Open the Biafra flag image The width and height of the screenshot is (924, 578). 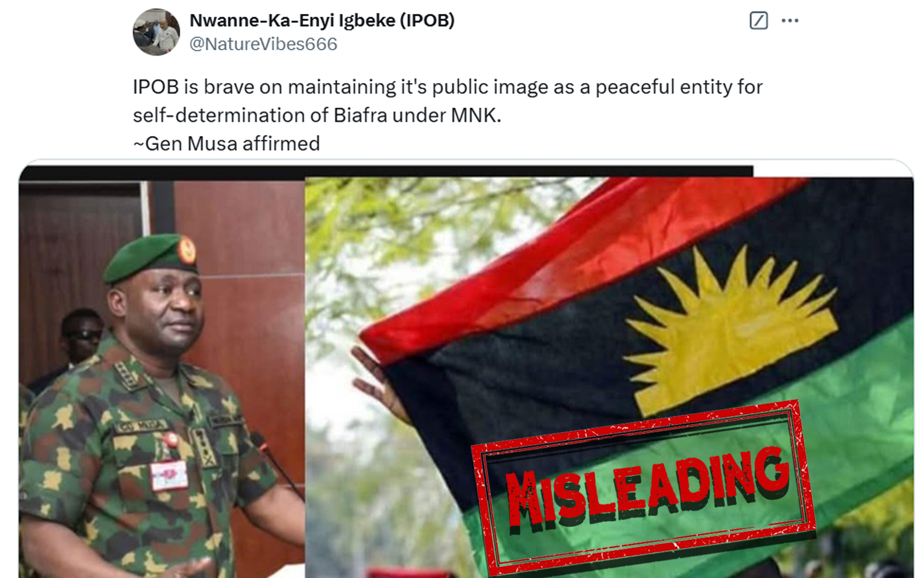tap(609, 377)
